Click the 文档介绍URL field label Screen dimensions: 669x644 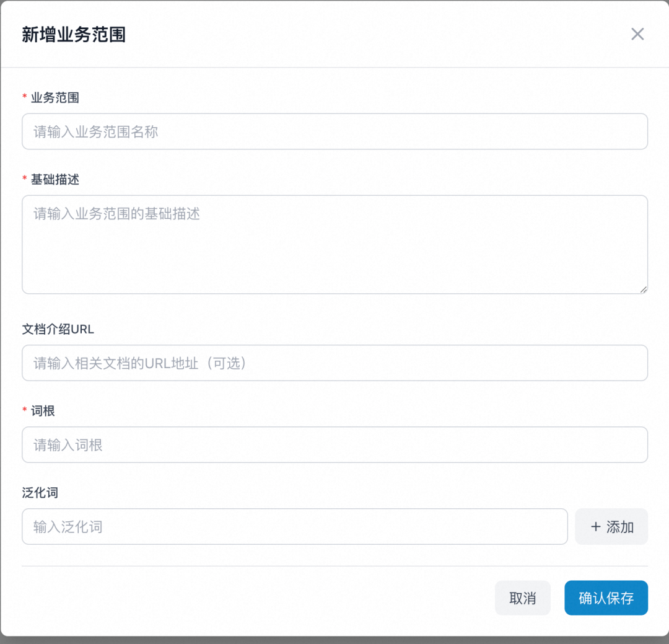(x=58, y=329)
